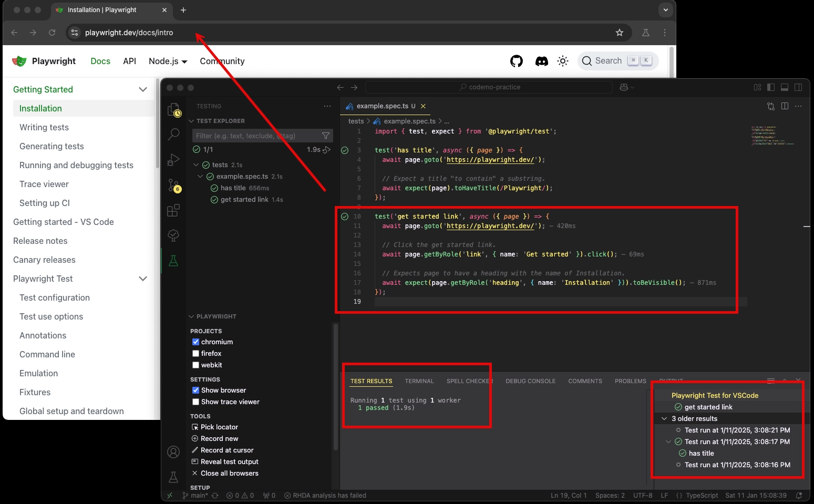Image resolution: width=814 pixels, height=504 pixels.
Task: Select the TEST RESULTS tab
Action: click(x=371, y=381)
